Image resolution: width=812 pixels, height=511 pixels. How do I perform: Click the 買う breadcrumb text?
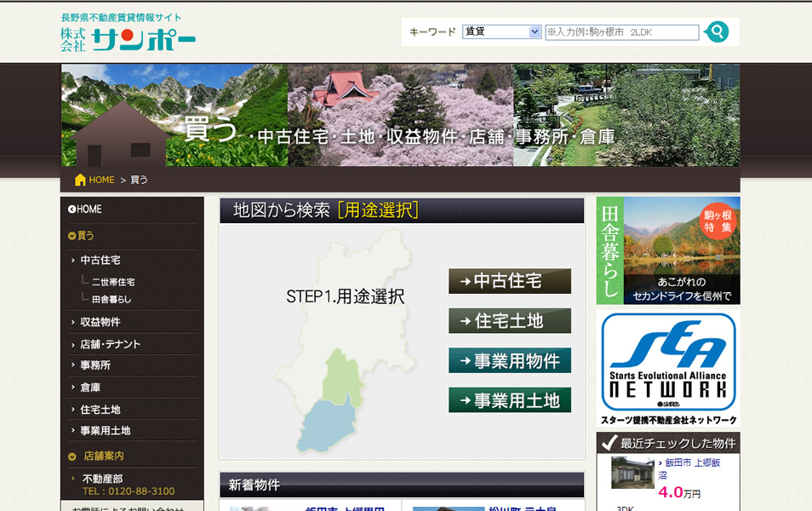(139, 180)
